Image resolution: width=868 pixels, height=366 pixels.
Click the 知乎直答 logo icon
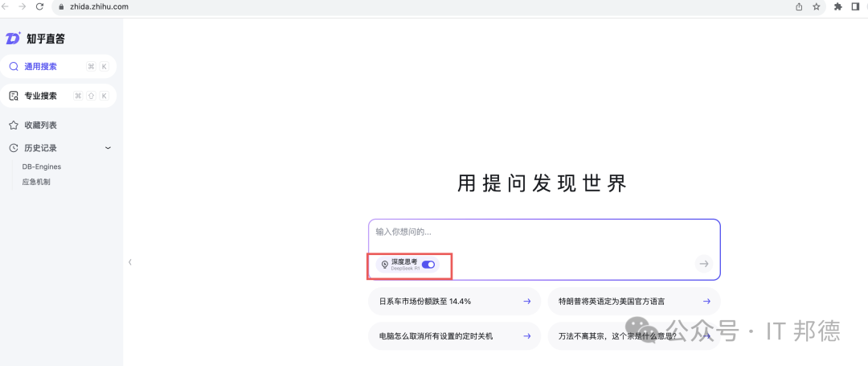[x=14, y=38]
